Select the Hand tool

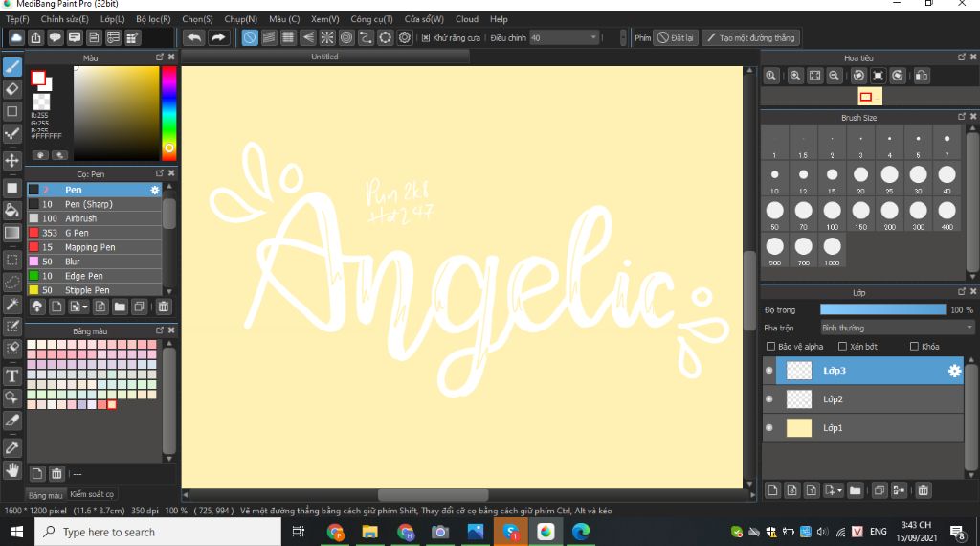tap(11, 470)
